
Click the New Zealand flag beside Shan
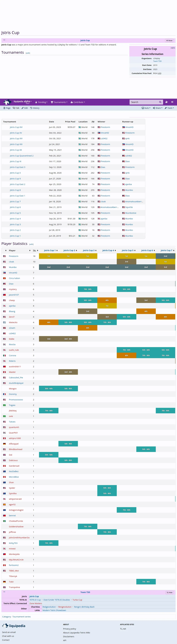pos(4,482)
